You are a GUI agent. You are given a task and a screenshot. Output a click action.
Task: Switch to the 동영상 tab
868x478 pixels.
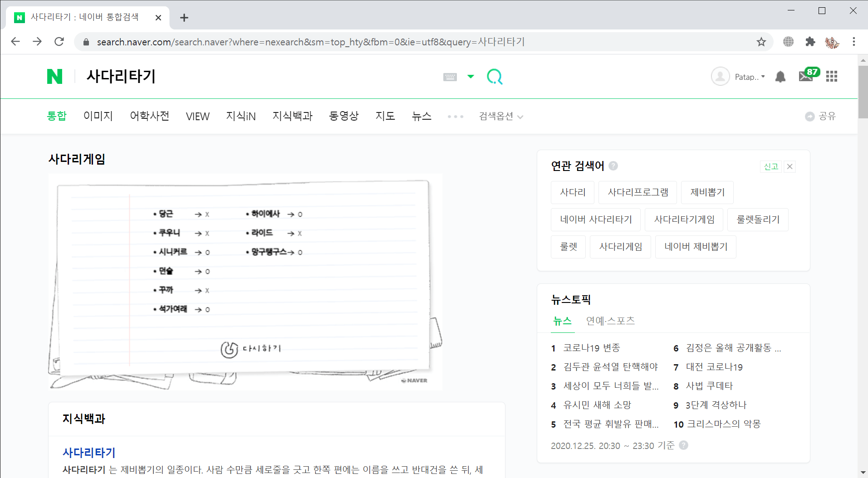(x=344, y=116)
